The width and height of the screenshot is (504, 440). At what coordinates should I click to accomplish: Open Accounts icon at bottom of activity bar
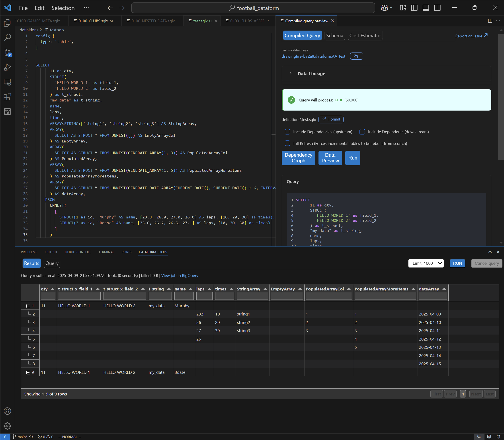pyautogui.click(x=7, y=411)
